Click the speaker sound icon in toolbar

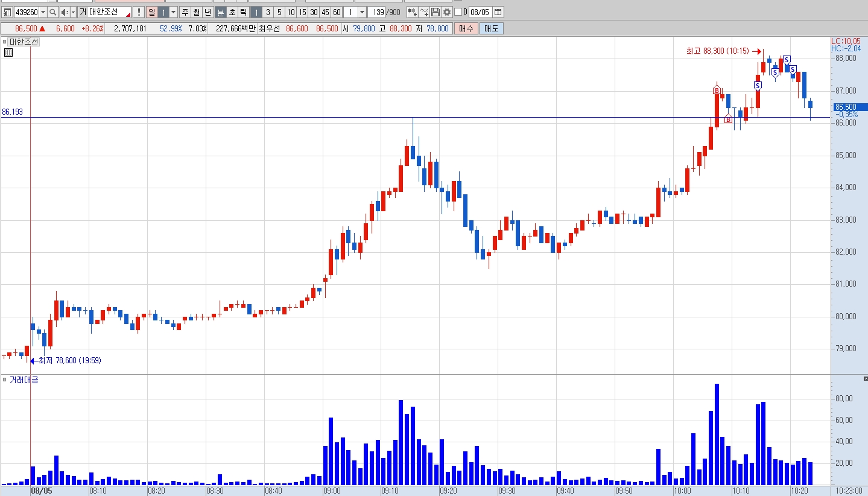pyautogui.click(x=64, y=12)
